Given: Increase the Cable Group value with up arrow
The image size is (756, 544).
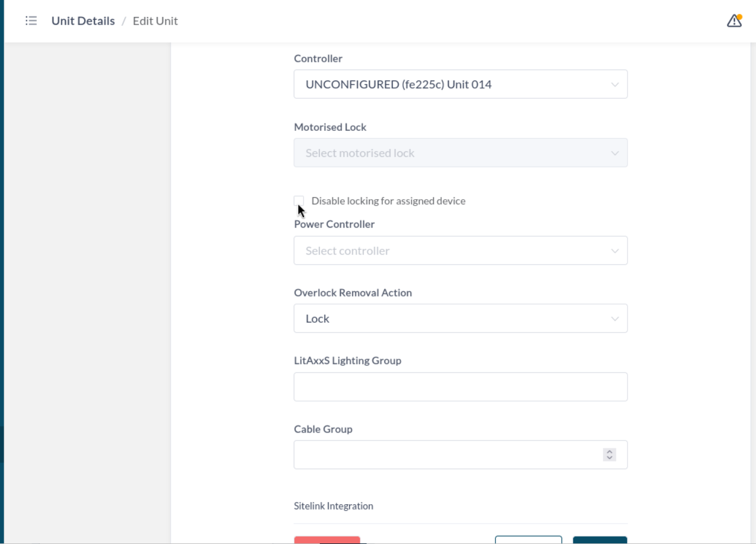Looking at the screenshot, I should click(609, 451).
